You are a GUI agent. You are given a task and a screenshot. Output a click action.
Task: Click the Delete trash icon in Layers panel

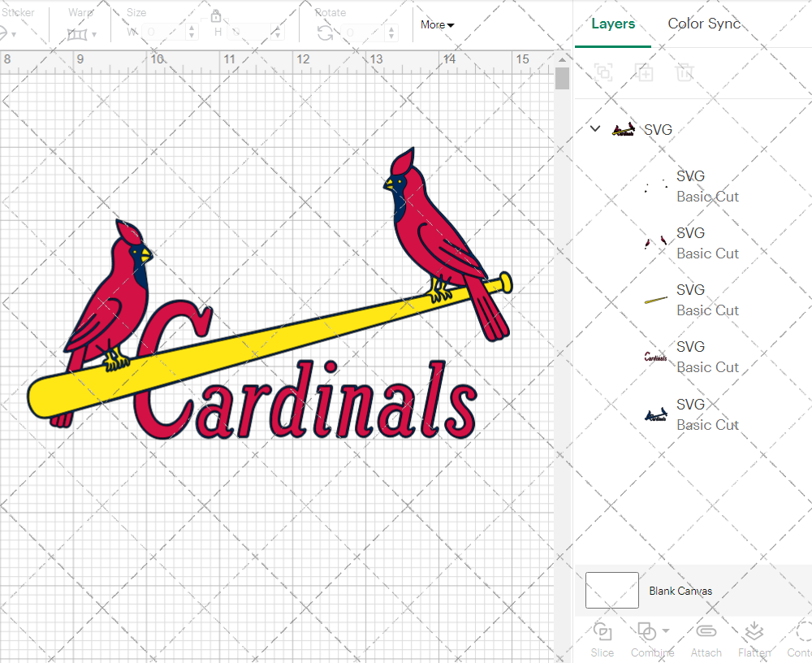tap(685, 72)
